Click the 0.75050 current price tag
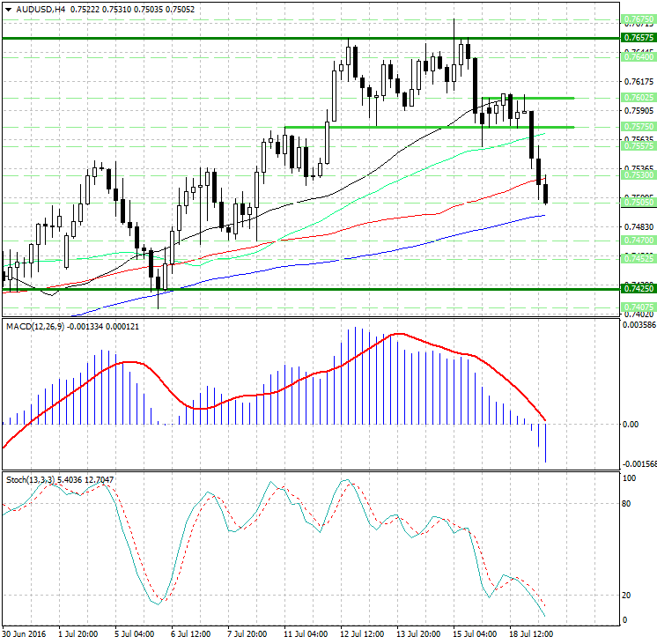Image resolution: width=657 pixels, height=644 pixels. (638, 202)
